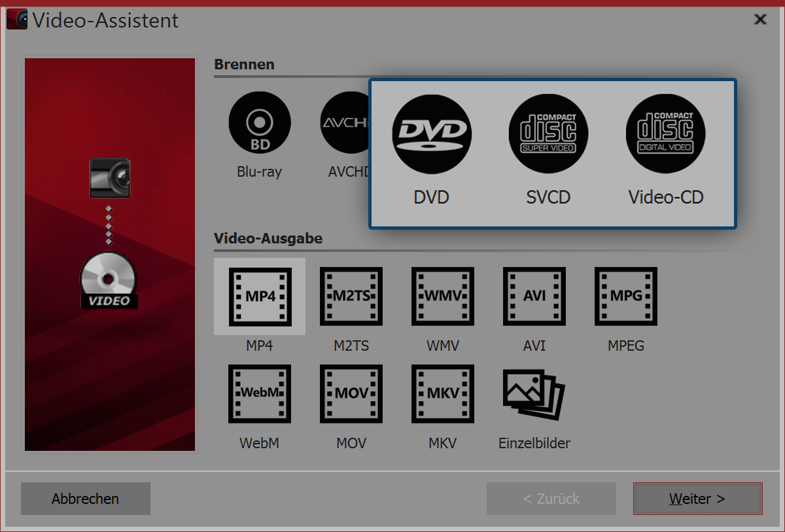Click the Weiter button to continue

click(697, 498)
